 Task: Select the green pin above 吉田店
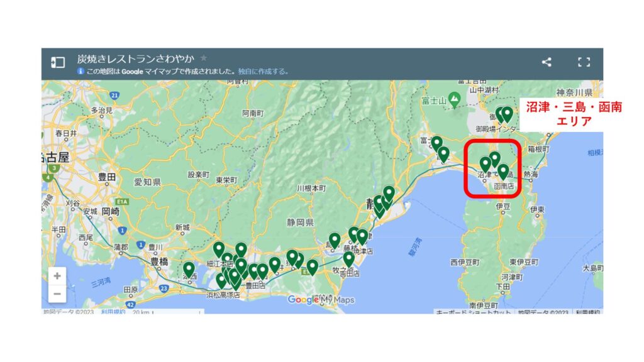(x=348, y=258)
